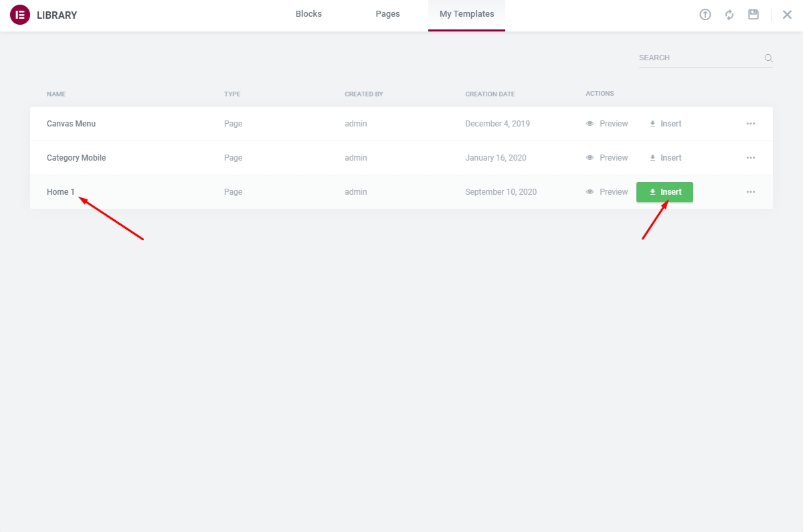Viewport: 803px width, 532px height.
Task: Focus the Search templates input field
Action: [x=699, y=58]
